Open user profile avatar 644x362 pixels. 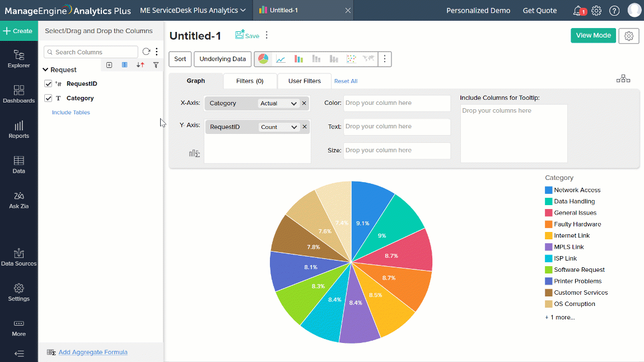634,10
